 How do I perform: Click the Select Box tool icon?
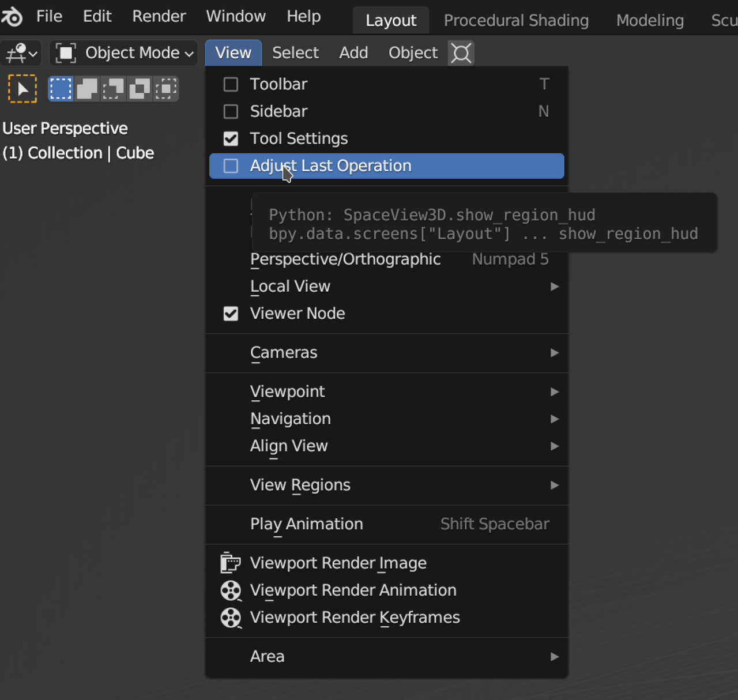click(x=22, y=89)
